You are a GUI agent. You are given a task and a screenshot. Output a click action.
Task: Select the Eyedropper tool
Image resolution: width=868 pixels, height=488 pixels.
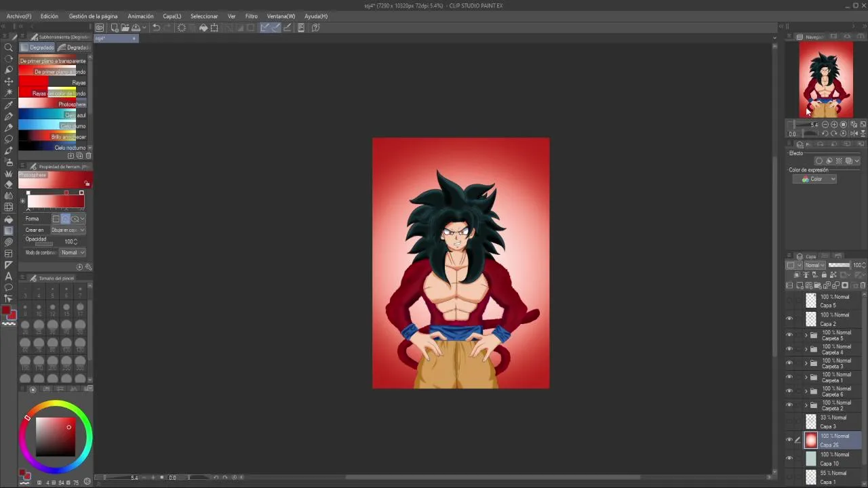[9, 105]
